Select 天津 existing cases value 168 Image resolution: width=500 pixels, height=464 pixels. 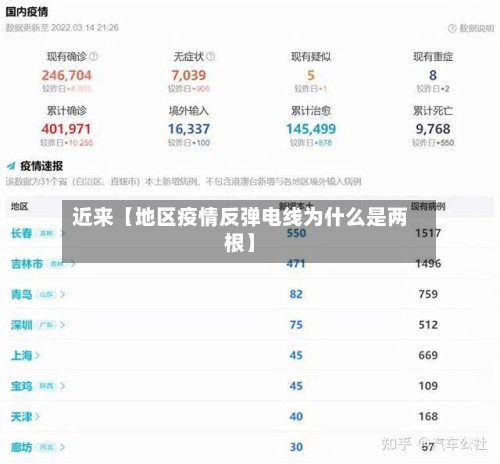428,417
